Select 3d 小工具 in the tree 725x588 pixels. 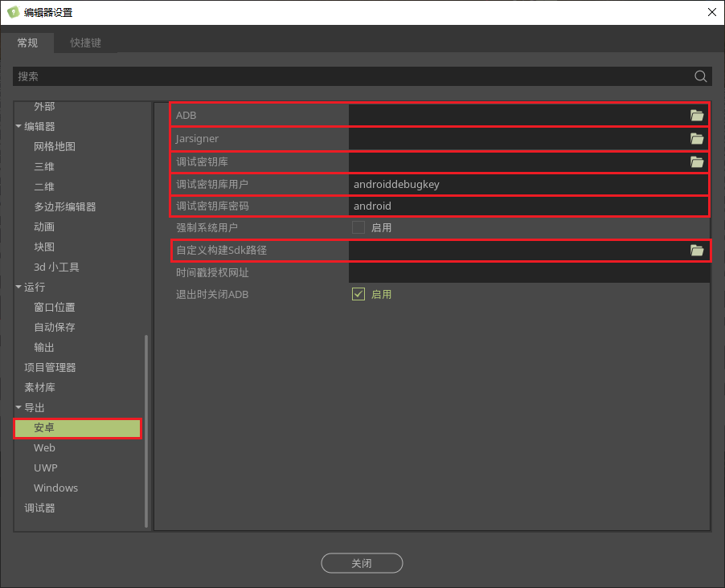pyautogui.click(x=56, y=267)
